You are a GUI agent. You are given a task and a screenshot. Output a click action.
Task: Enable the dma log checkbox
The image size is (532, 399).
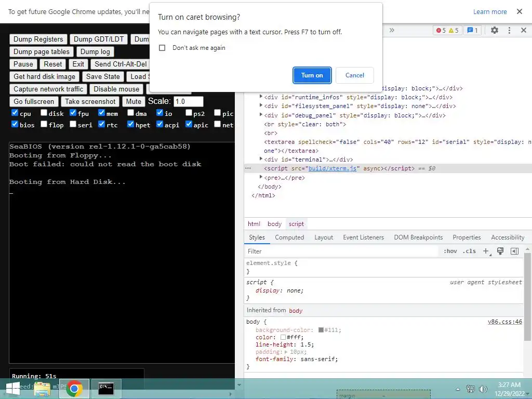point(130,113)
